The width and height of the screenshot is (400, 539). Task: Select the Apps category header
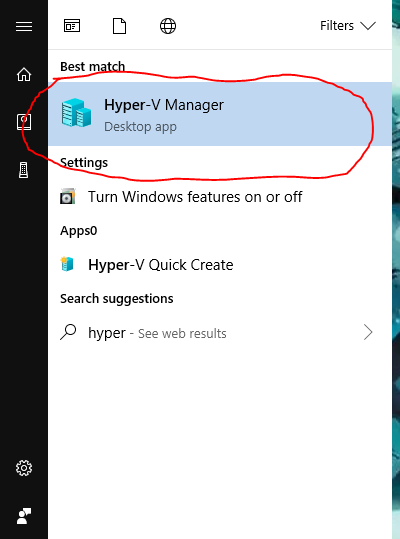pos(79,231)
